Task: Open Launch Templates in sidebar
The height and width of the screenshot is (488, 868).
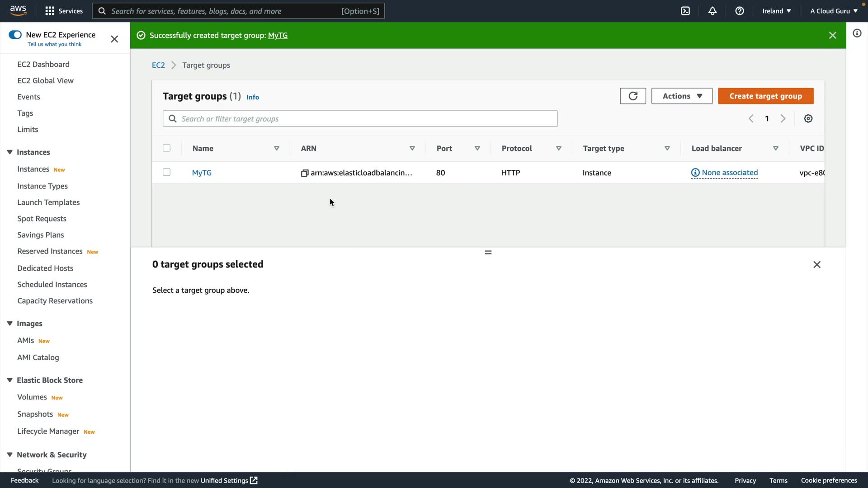Action: pos(48,202)
